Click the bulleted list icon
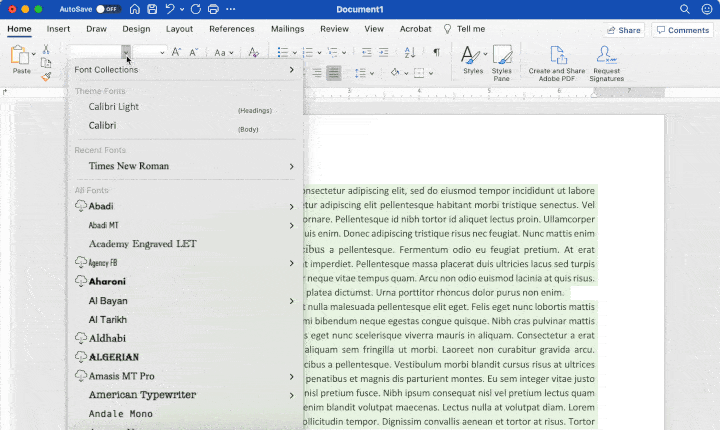This screenshot has width=720, height=430. pyautogui.click(x=282, y=52)
